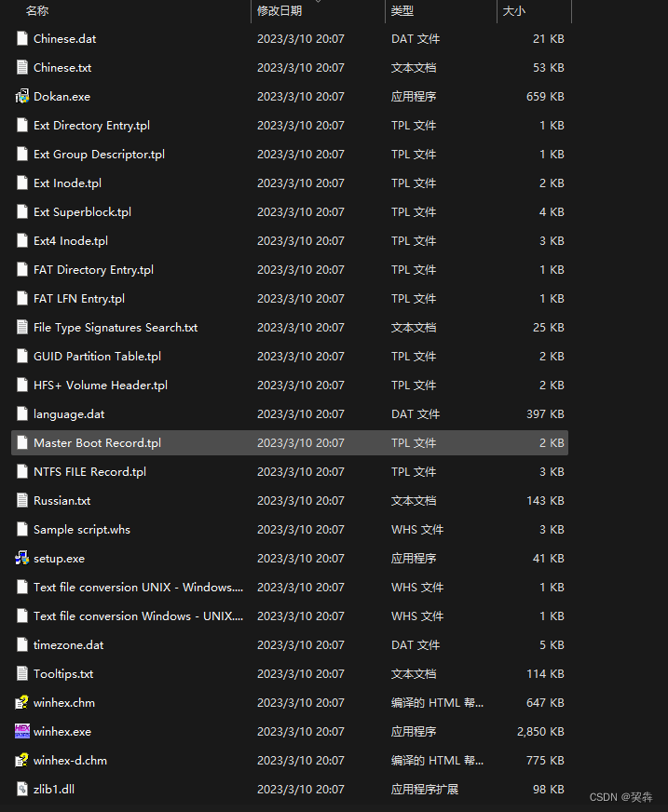Screen dimensions: 668x812
Task: Sort files by the 名称 column header
Action: coord(37,11)
